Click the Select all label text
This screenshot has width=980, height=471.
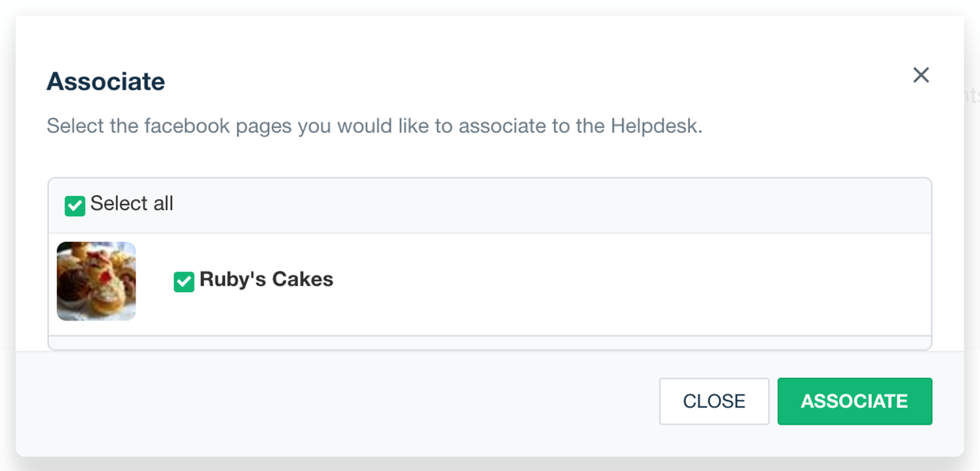(132, 204)
